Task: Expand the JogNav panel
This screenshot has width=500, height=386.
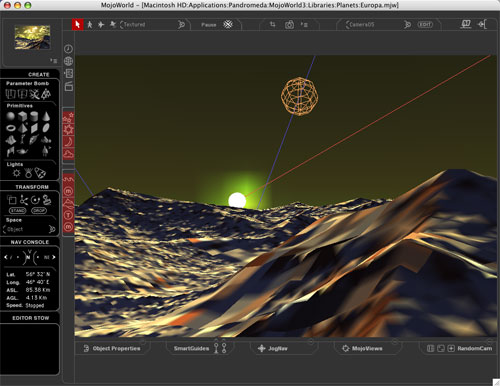Action: [x=273, y=348]
